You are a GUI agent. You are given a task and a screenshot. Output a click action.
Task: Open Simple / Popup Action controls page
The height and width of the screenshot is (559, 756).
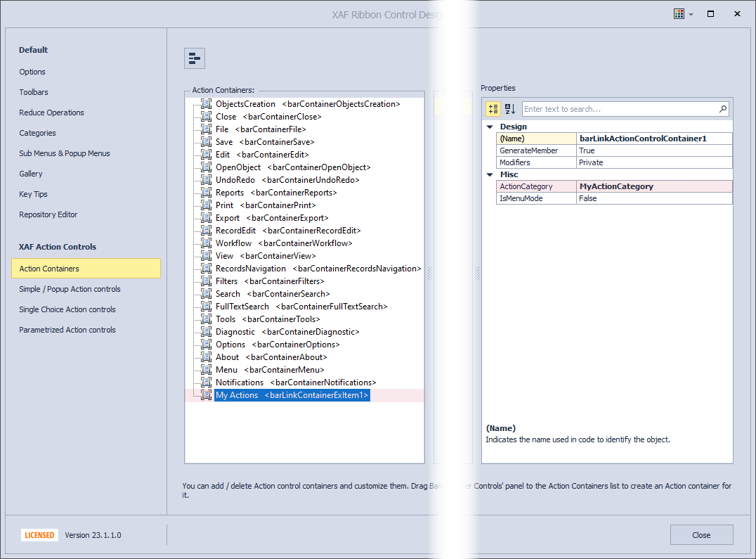(70, 289)
